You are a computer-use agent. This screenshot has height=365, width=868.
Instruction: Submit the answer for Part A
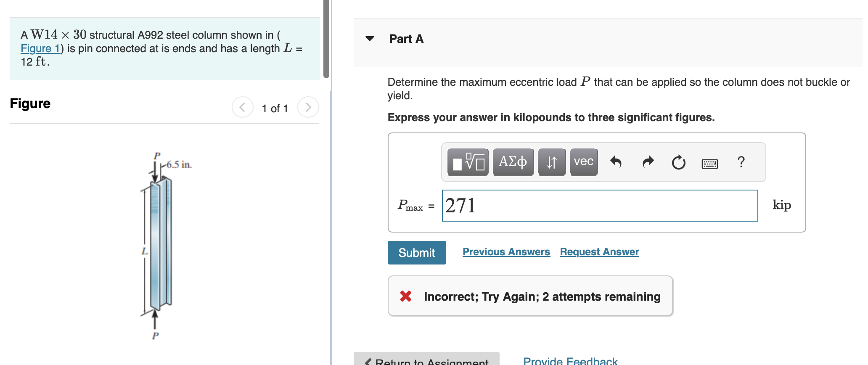[416, 252]
